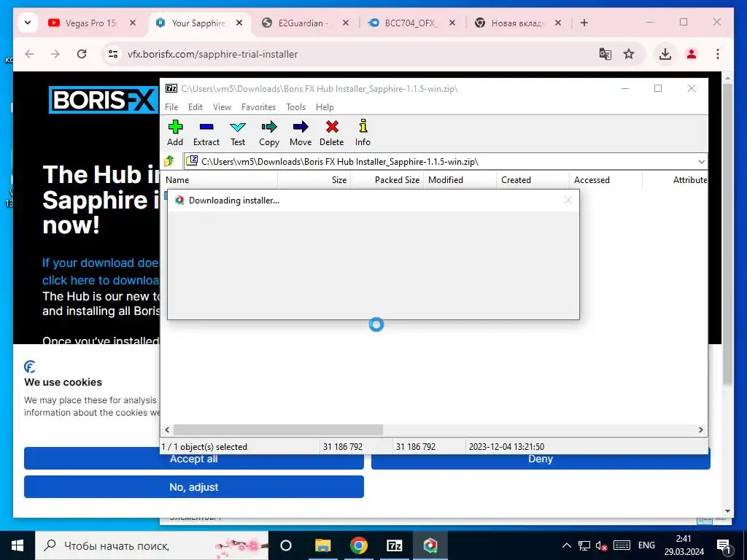Image resolution: width=747 pixels, height=560 pixels.
Task: Click the No, adjust cookies button
Action: pos(194,486)
